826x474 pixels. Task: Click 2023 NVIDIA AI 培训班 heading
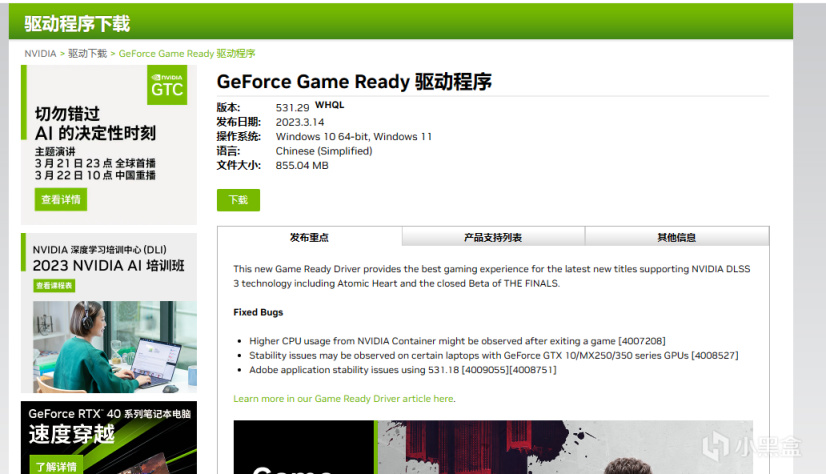109,265
